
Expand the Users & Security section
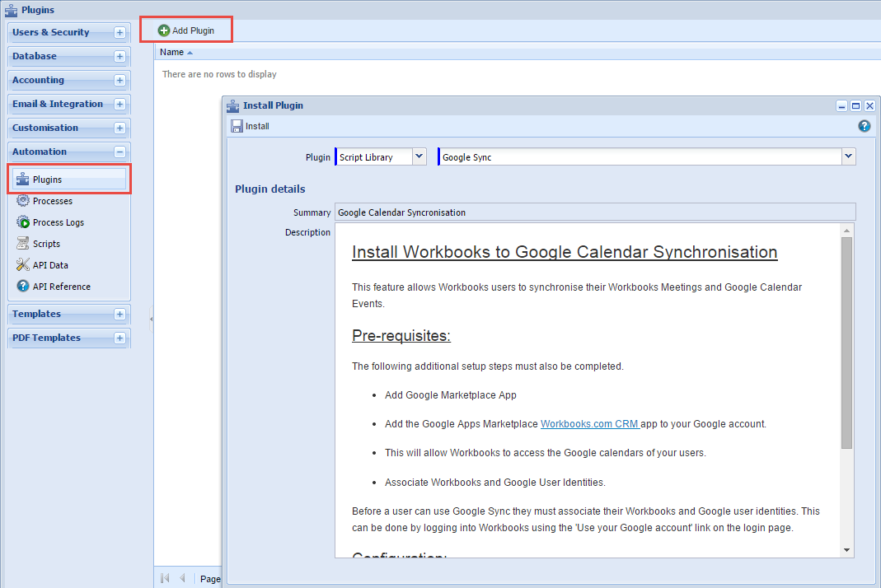pyautogui.click(x=119, y=33)
